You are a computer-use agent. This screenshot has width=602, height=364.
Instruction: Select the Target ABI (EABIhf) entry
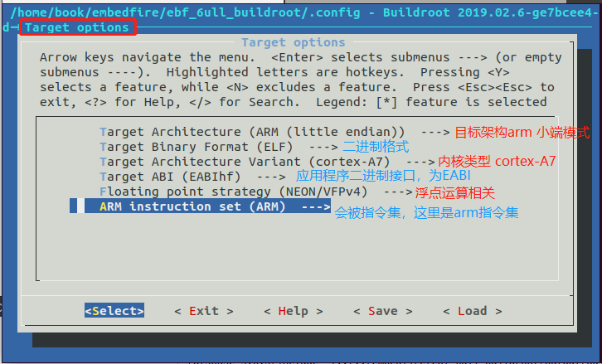[x=192, y=177]
